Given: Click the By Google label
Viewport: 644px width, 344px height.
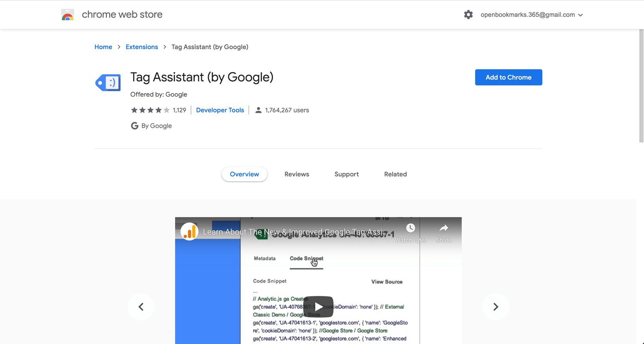Looking at the screenshot, I should tap(157, 126).
